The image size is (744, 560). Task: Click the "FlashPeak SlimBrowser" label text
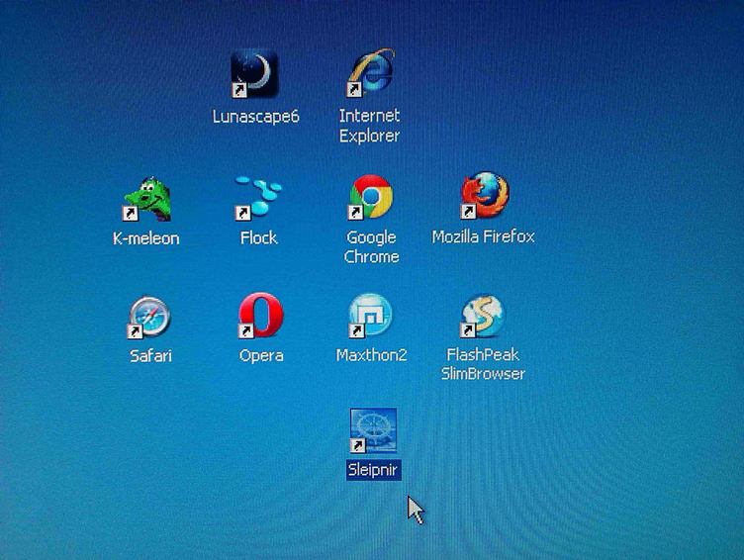point(483,364)
